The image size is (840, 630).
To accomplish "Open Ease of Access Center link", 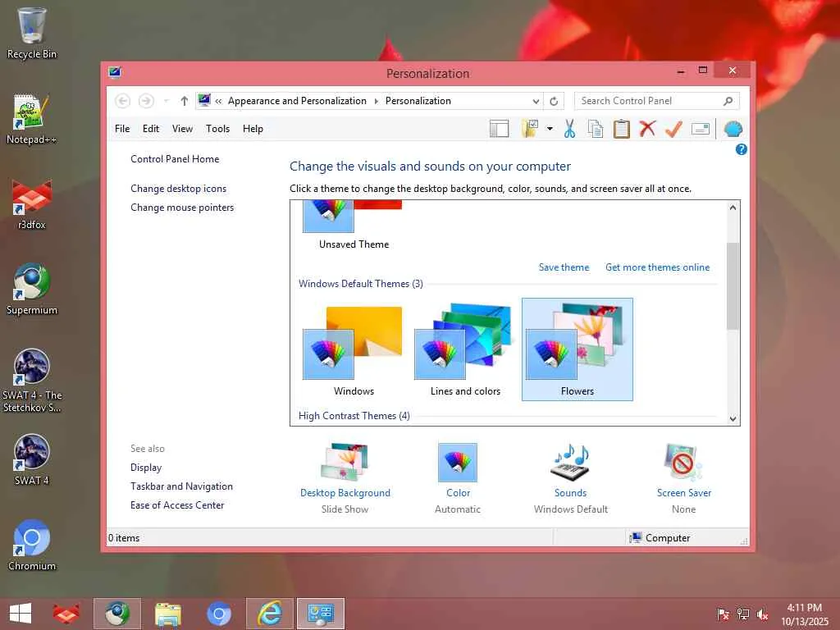I will [x=177, y=505].
